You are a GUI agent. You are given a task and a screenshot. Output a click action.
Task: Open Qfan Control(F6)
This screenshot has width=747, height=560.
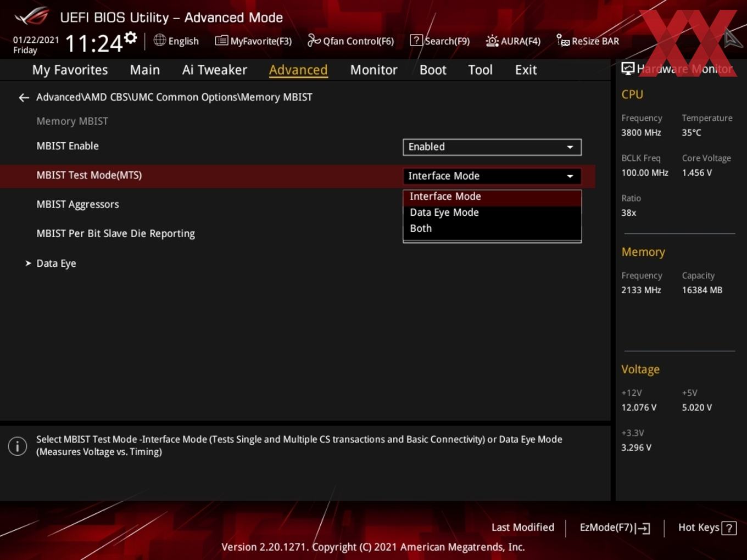(x=350, y=41)
